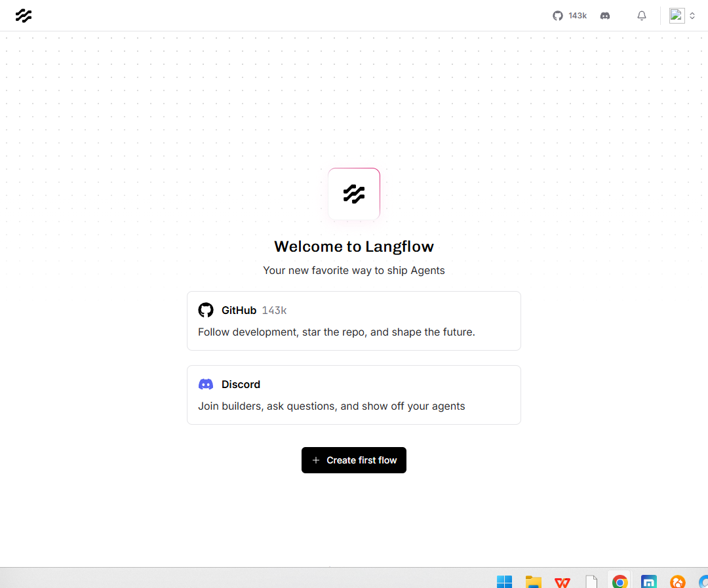The width and height of the screenshot is (708, 588).
Task: Open Maxthon browser from taskbar
Action: pyautogui.click(x=649, y=581)
